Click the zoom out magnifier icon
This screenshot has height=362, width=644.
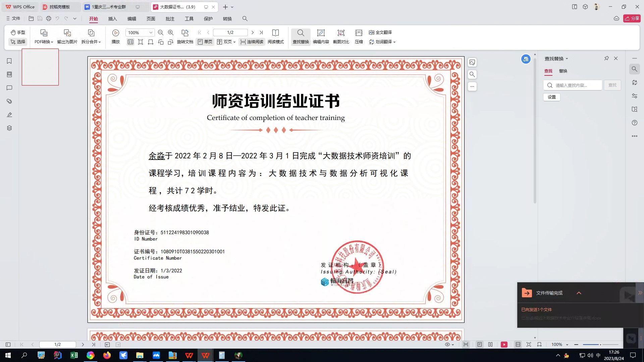click(x=160, y=33)
